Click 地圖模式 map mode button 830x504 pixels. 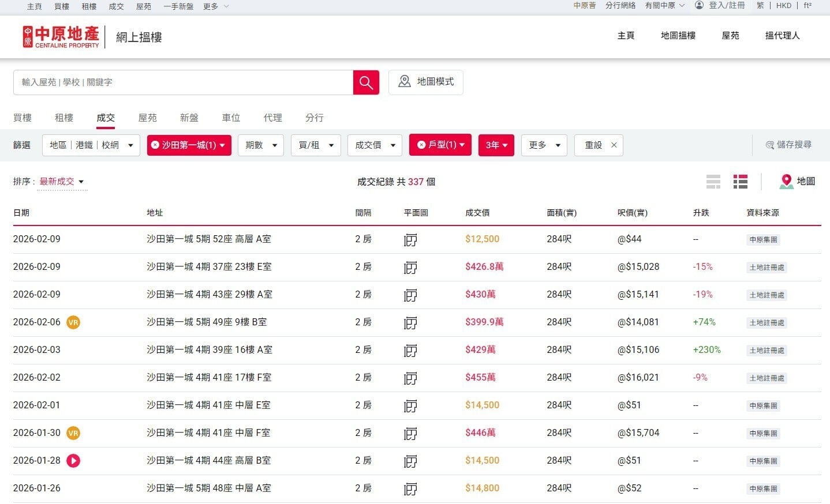point(426,82)
